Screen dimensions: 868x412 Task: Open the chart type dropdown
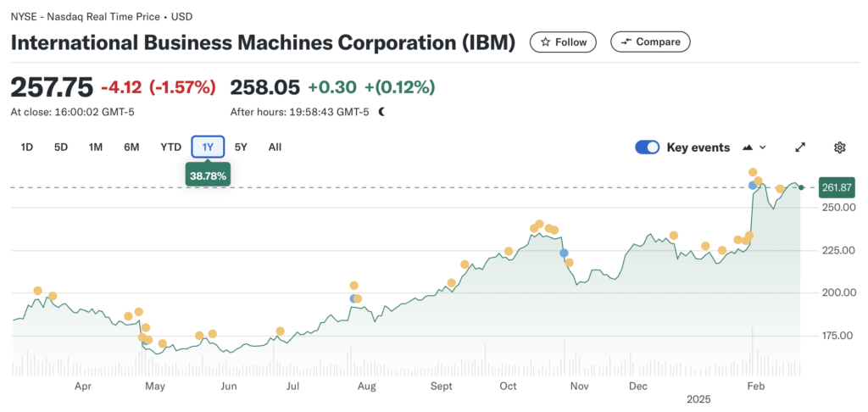click(754, 148)
